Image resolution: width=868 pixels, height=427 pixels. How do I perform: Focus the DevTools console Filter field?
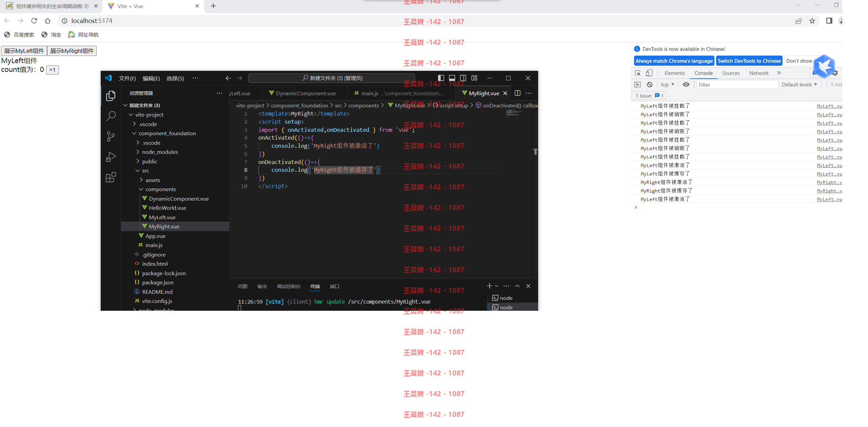[737, 85]
